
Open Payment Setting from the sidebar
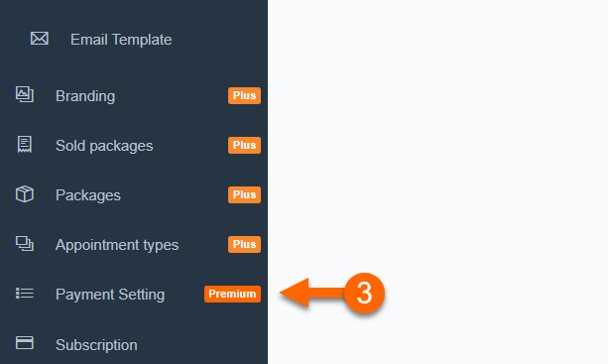point(110,295)
